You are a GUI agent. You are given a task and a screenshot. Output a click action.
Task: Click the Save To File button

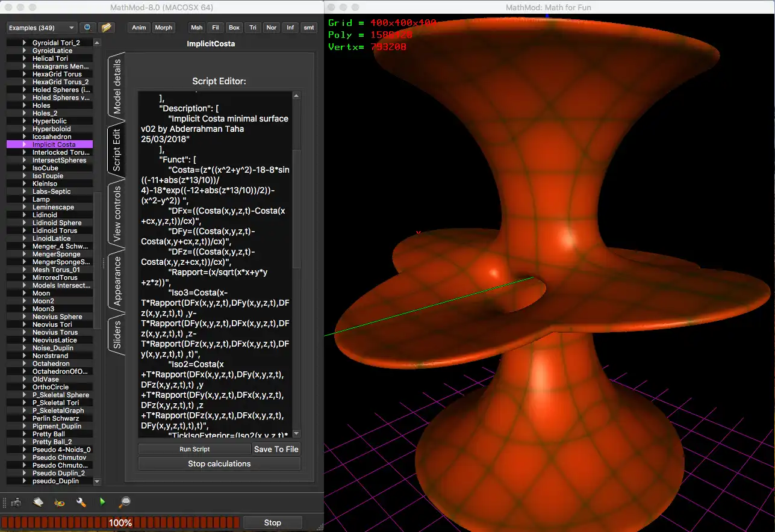pos(276,449)
